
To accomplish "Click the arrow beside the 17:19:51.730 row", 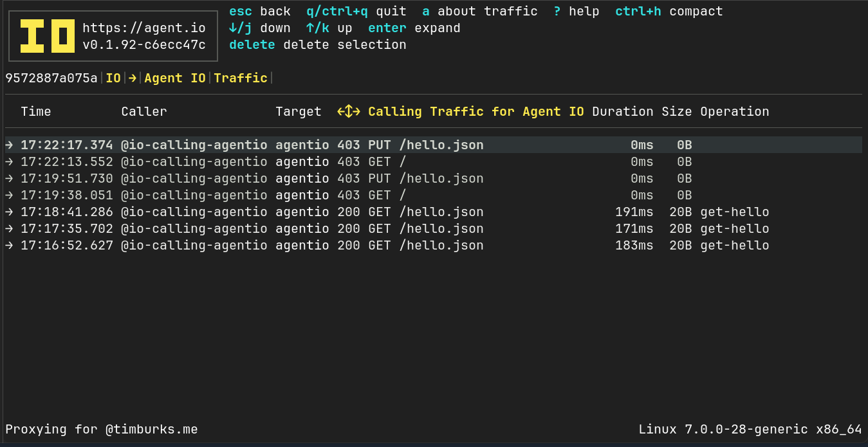I will click(x=9, y=179).
